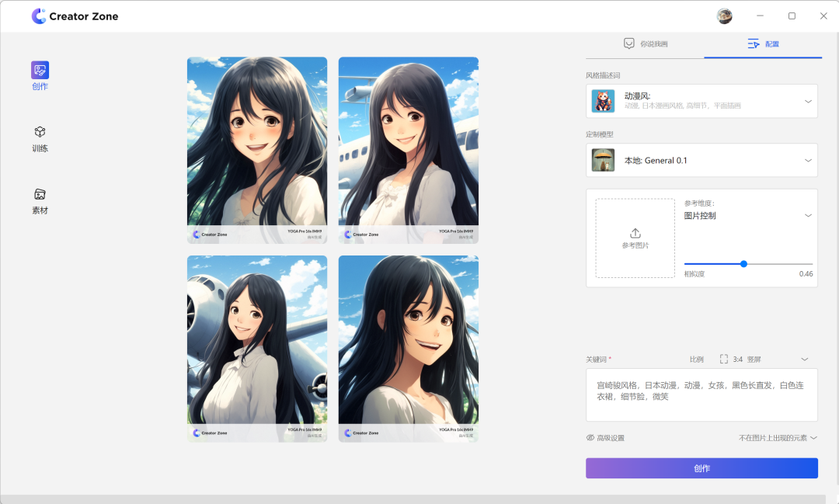Expand the 动漫风 style dropdown
Viewport: 839px width, 504px height.
(808, 101)
